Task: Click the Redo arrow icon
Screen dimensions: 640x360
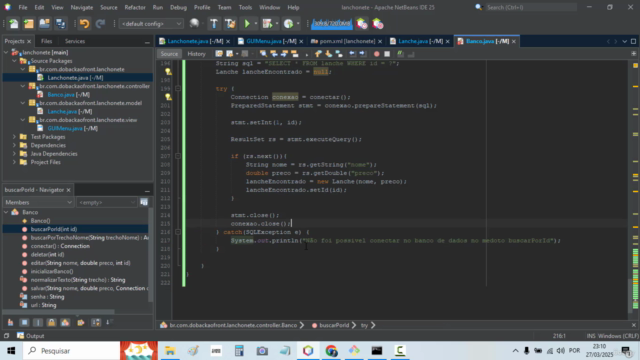Action: 100,24
